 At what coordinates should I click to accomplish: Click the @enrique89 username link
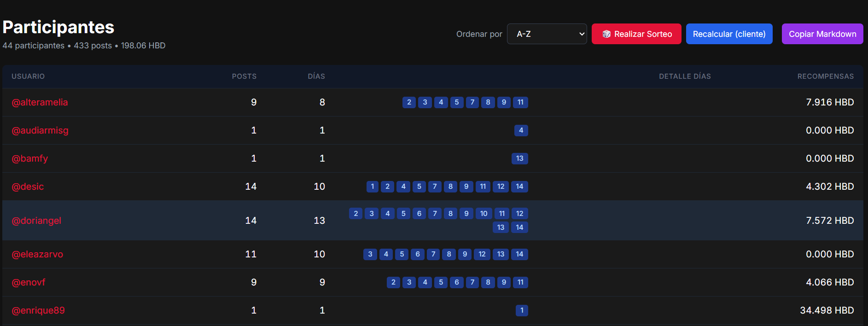tap(38, 310)
